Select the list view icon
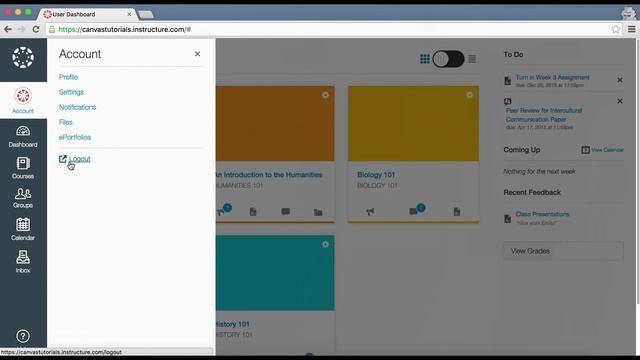This screenshot has height=360, width=640. pos(472,59)
